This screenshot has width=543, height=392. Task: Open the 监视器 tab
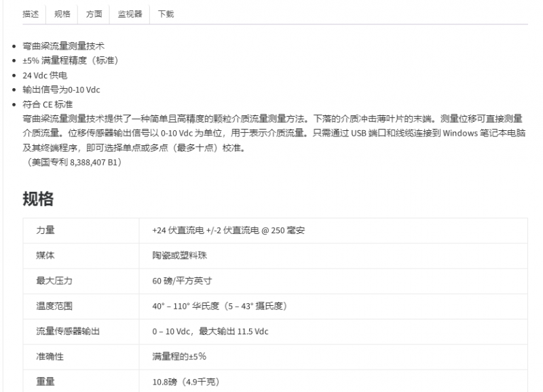point(130,14)
